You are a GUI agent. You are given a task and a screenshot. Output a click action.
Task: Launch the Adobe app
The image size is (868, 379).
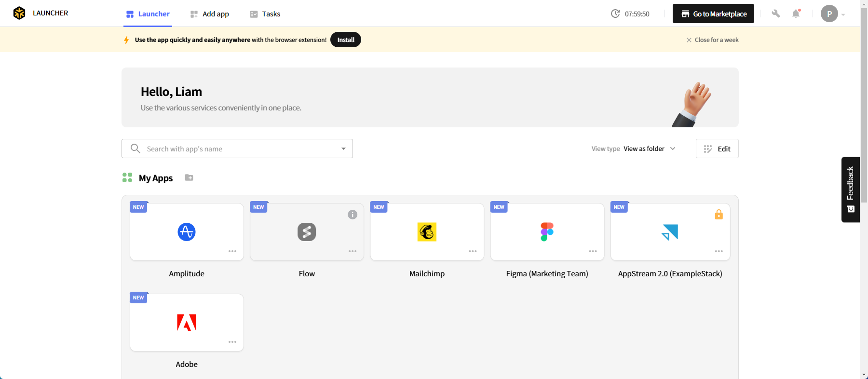pyautogui.click(x=187, y=323)
